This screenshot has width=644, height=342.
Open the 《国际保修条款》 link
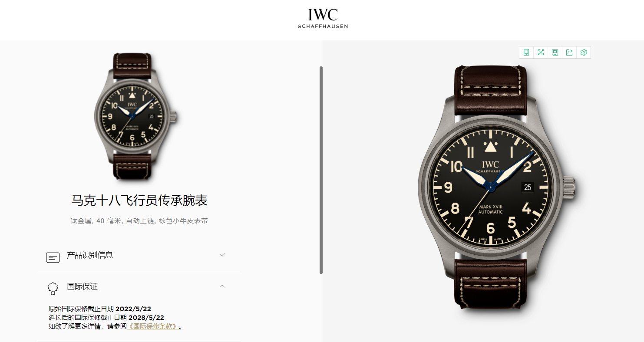152,326
